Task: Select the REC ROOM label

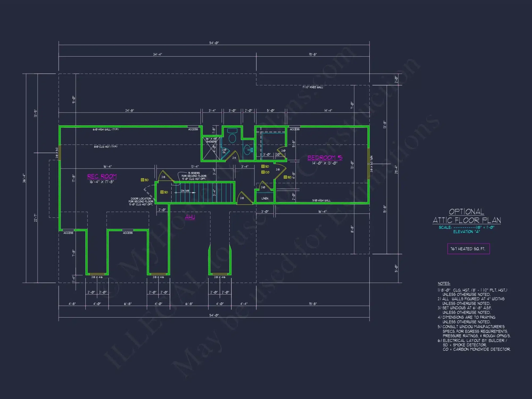Action: [x=102, y=176]
